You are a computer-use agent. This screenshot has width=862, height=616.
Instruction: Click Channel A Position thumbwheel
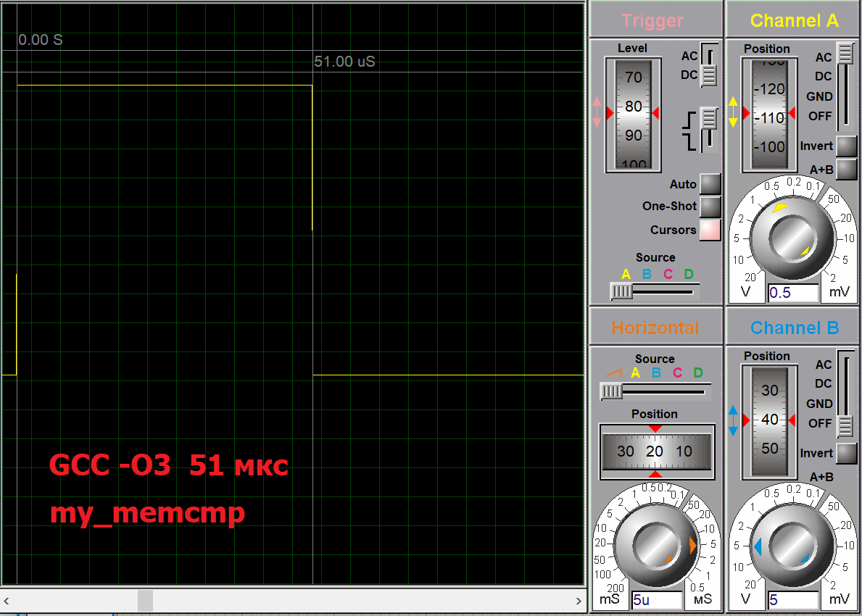(768, 116)
